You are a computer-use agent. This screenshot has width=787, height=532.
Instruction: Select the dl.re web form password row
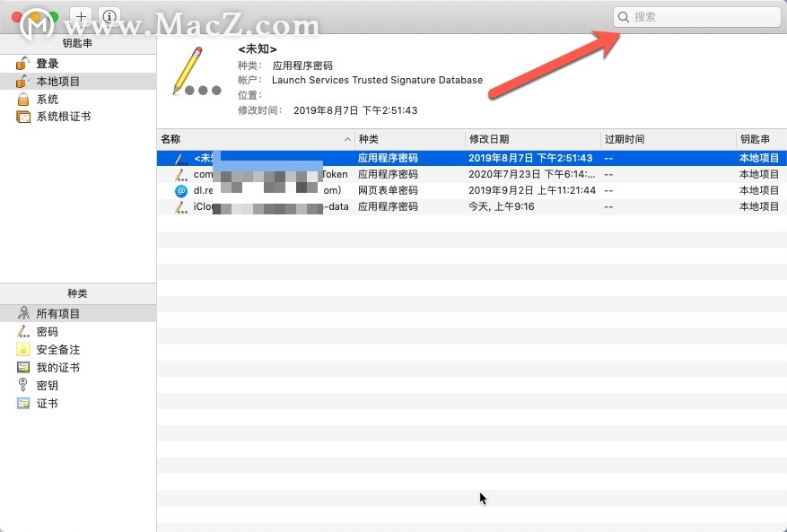tap(472, 190)
